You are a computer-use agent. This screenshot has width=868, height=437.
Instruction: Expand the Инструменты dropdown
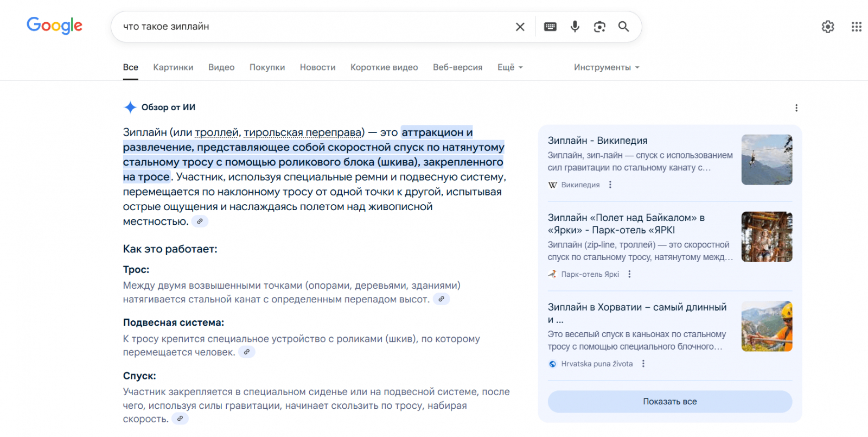607,67
